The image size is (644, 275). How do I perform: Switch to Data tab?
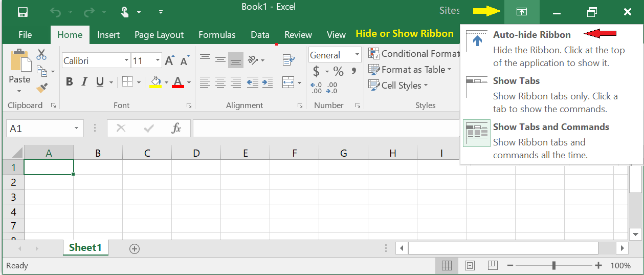point(260,35)
